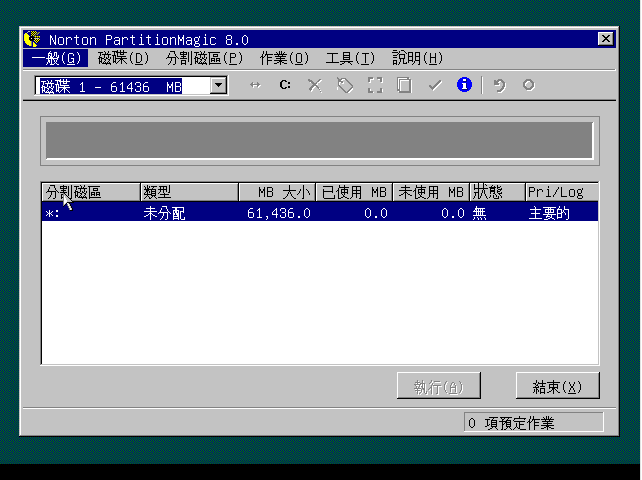
Task: Click the MB 大小 column header
Action: 277,192
